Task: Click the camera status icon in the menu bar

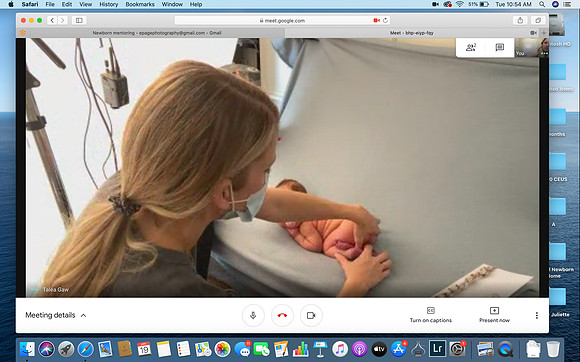Action: tap(435, 4)
